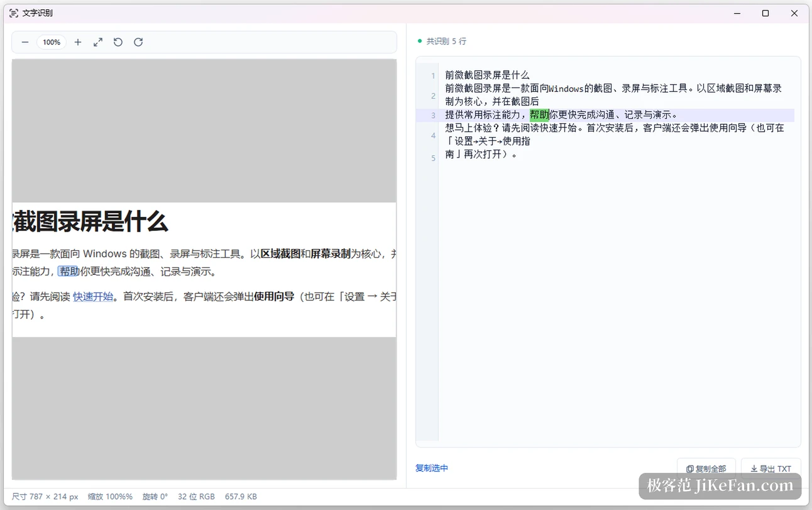Click the 100% zoom level box in toolbar
This screenshot has height=510, width=812.
point(52,42)
